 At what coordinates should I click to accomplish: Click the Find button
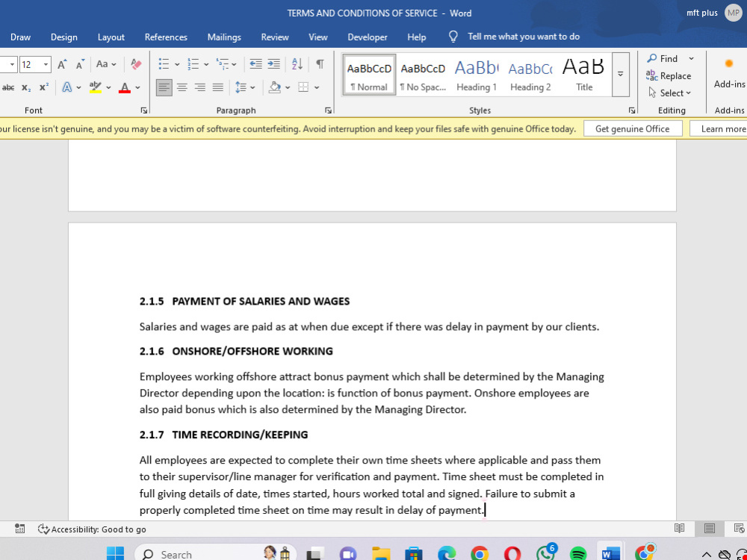click(x=663, y=58)
